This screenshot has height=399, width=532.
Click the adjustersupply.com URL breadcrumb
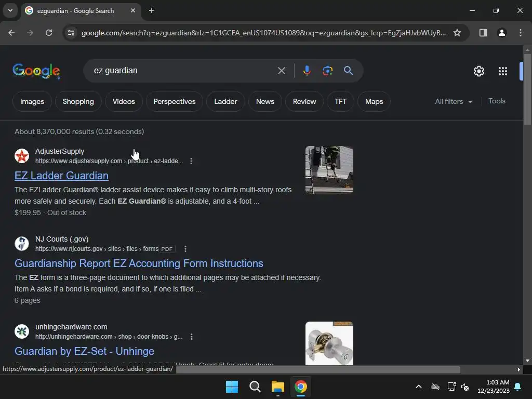point(109,161)
